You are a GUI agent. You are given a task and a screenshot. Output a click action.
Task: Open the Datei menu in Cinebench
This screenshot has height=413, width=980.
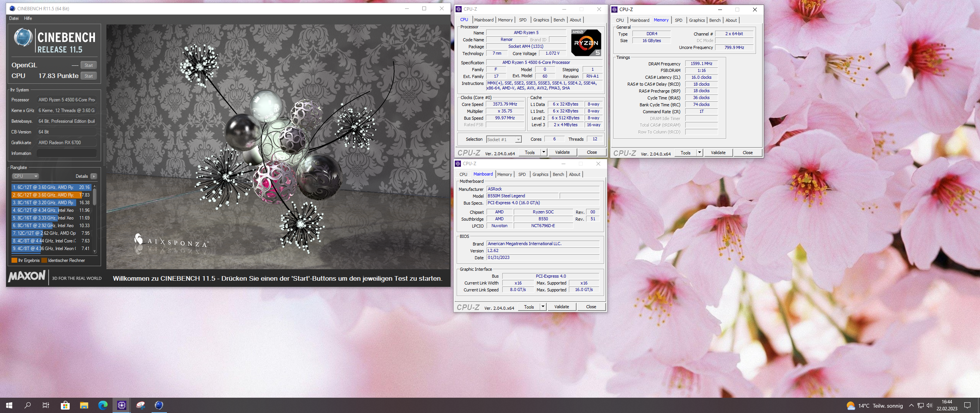pyautogui.click(x=14, y=18)
